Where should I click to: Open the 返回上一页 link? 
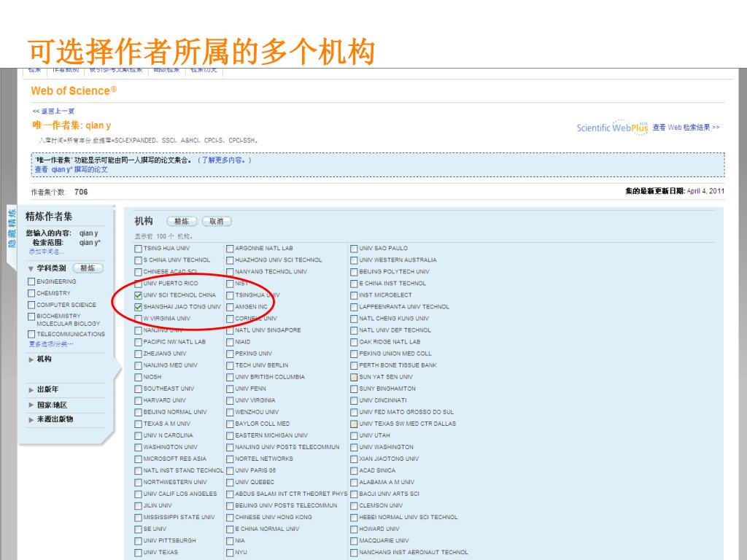coord(54,112)
